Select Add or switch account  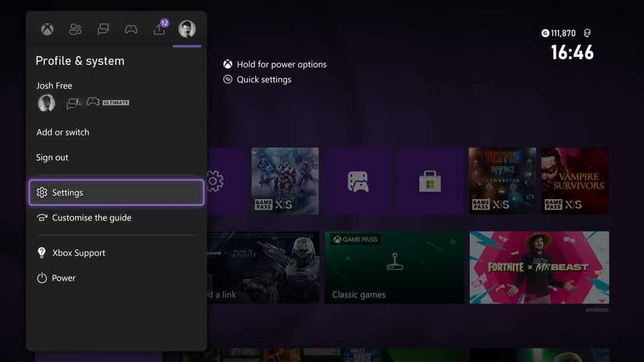62,132
